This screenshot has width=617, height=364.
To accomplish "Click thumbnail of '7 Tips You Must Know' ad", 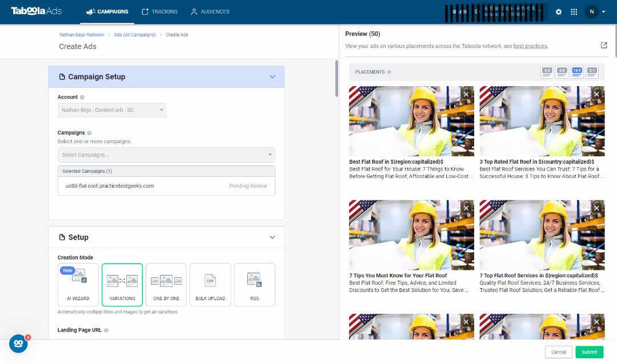I will pyautogui.click(x=411, y=234).
